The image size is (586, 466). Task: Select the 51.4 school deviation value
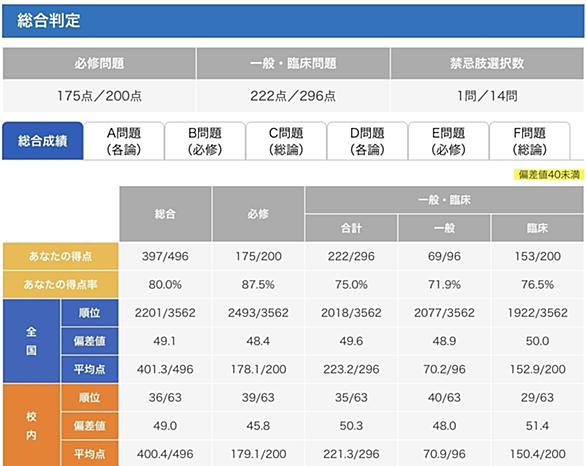(537, 426)
